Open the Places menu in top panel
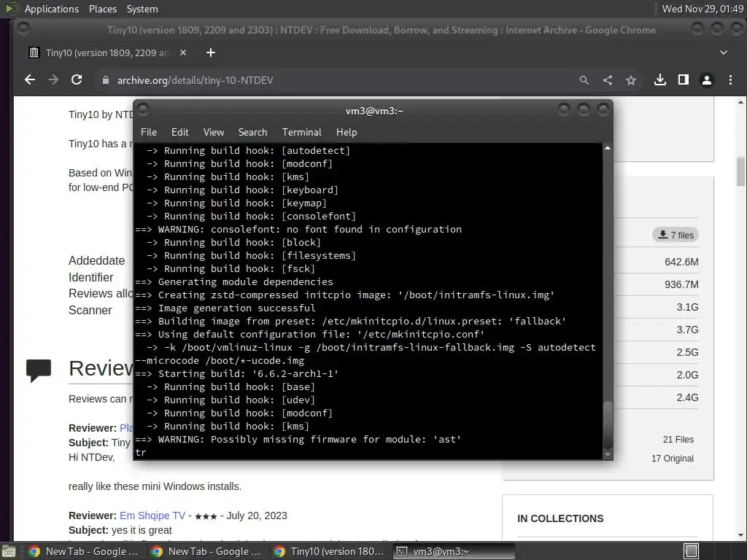The image size is (747, 560). tap(102, 9)
